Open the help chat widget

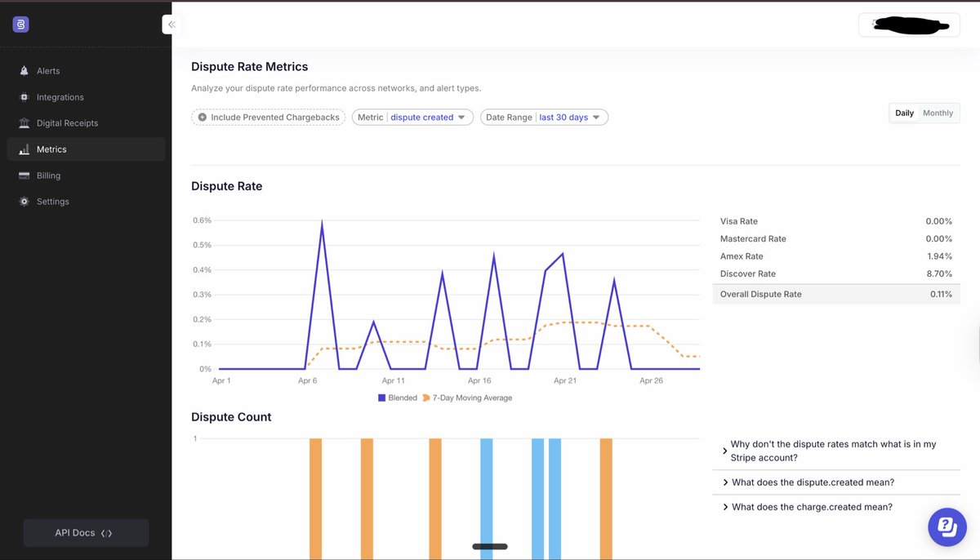coord(947,527)
